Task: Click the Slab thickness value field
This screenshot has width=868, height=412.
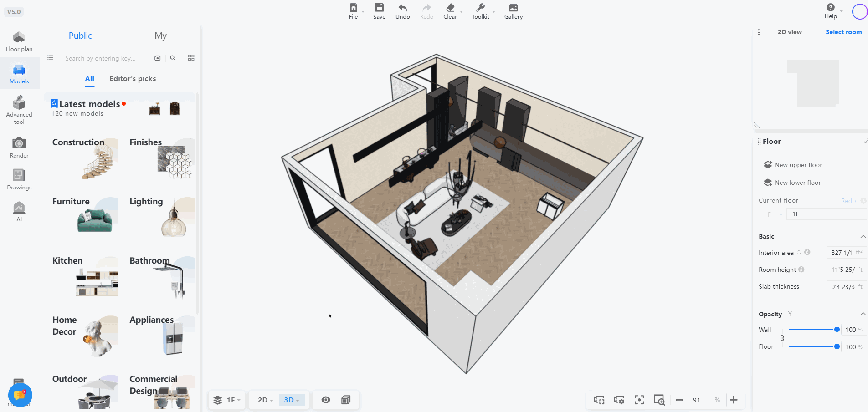Action: (x=847, y=286)
